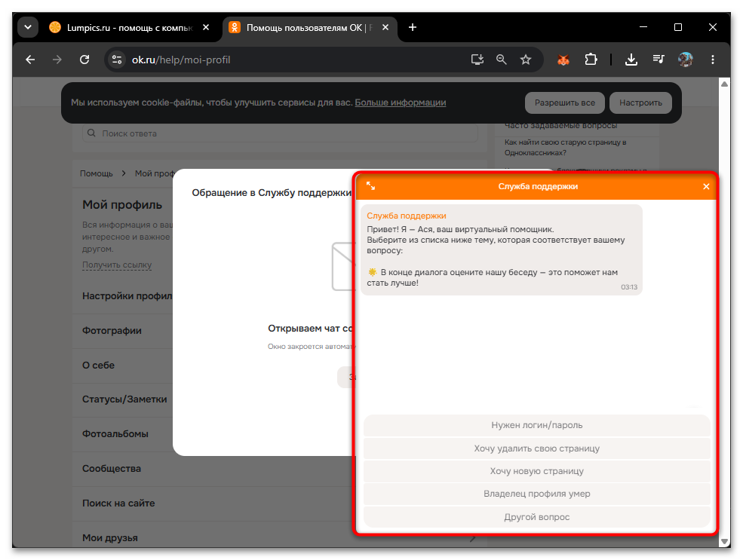Open Как найти свою старую страницу question
The height and width of the screenshot is (560, 743).
point(565,147)
